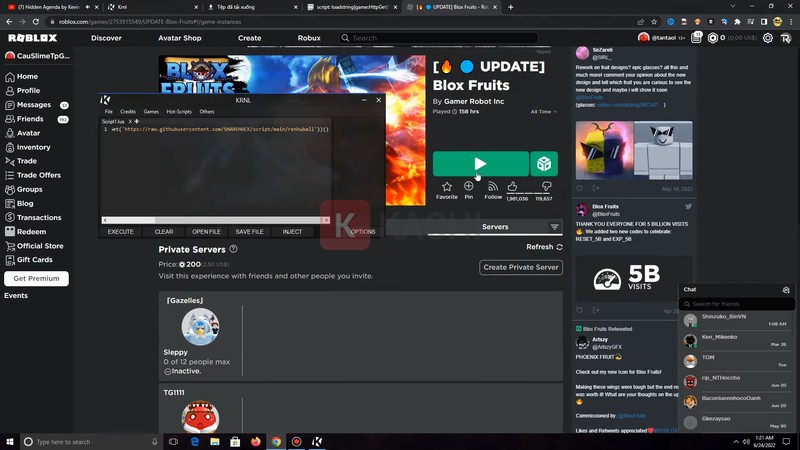Open the Robux balance icon in top bar

coord(713,38)
